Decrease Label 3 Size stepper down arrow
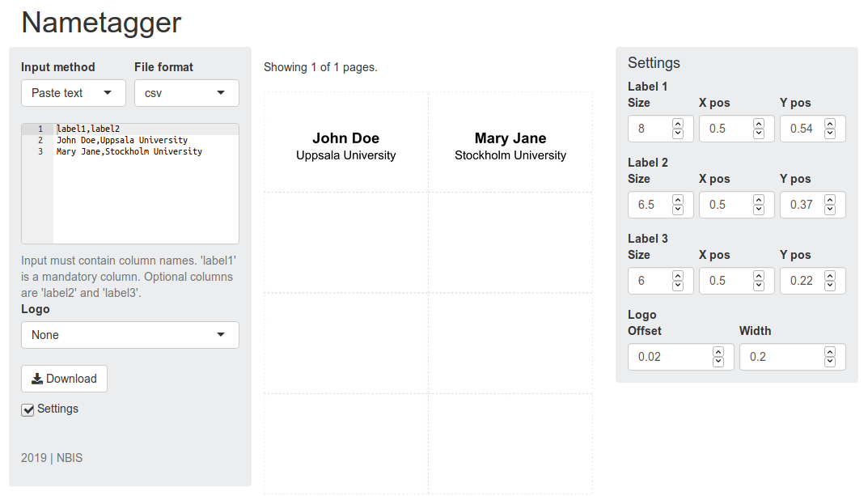This screenshot has width=868, height=496. coord(678,286)
